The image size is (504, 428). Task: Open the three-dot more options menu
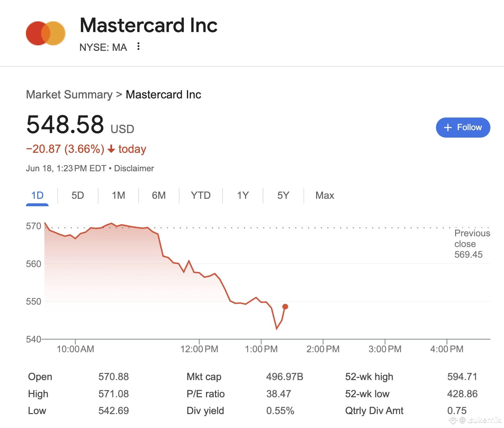[138, 46]
